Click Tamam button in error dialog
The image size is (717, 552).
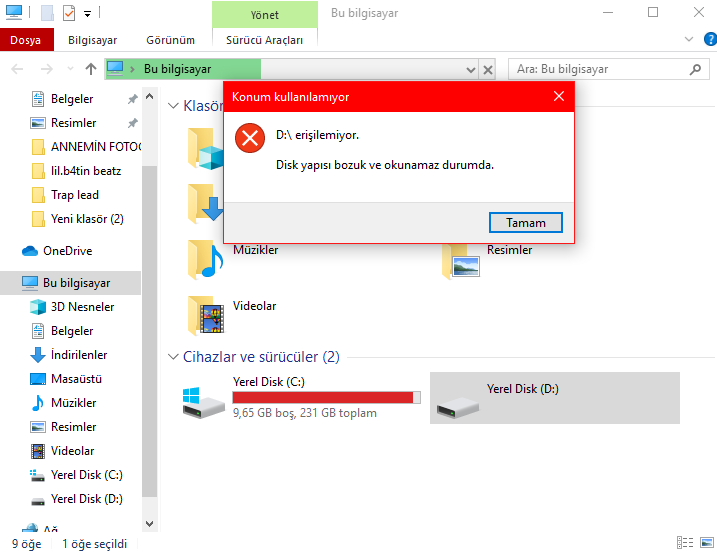tap(525, 223)
